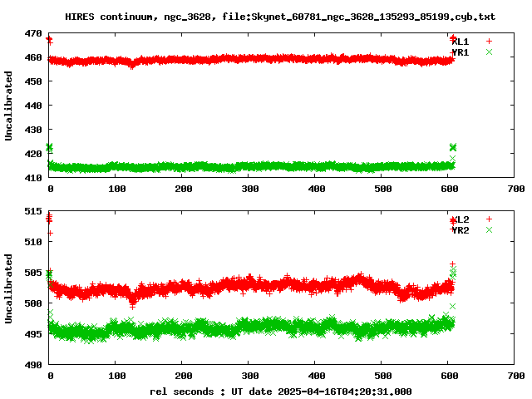Image resolution: width=532 pixels, height=399 pixels.
Task: Click the XL2 legend label in bottom plot
Action: tap(461, 219)
